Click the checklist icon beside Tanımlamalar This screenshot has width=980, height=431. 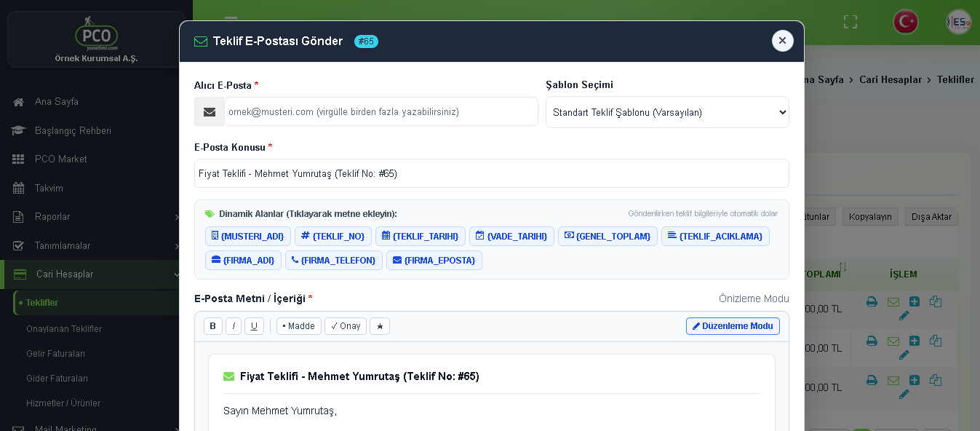click(19, 245)
